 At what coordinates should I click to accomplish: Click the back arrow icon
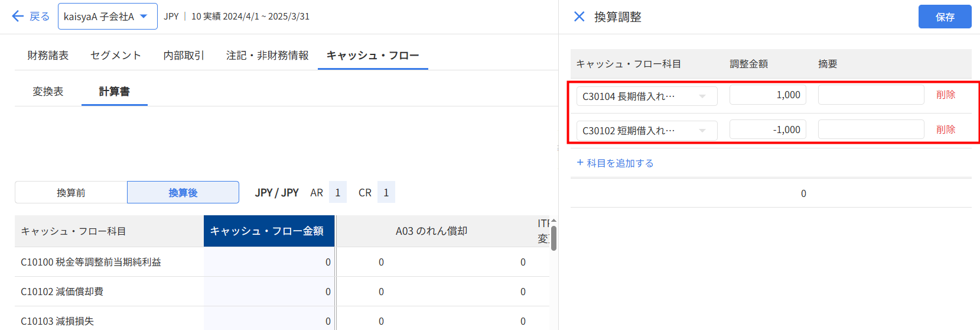pyautogui.click(x=18, y=16)
